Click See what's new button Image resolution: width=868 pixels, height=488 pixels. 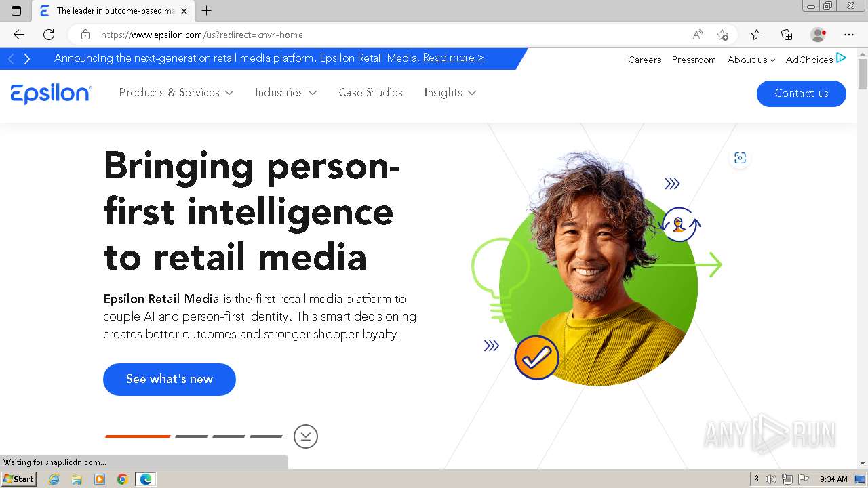pyautogui.click(x=170, y=379)
